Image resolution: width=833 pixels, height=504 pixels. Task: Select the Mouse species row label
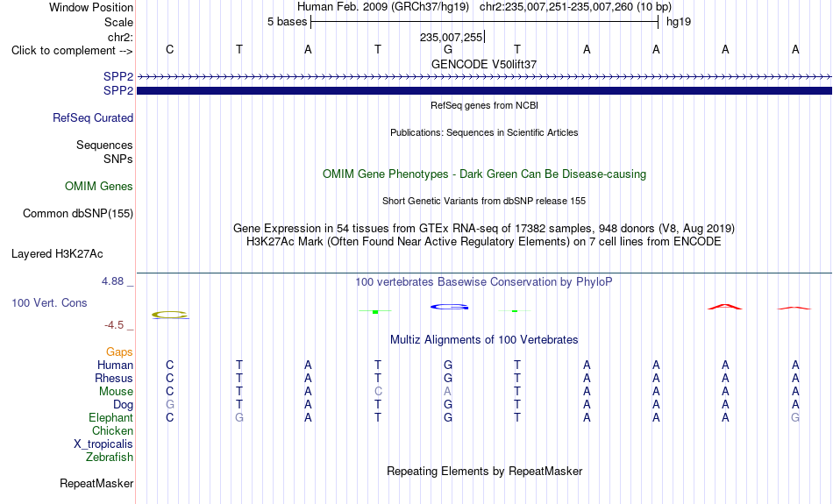[116, 392]
